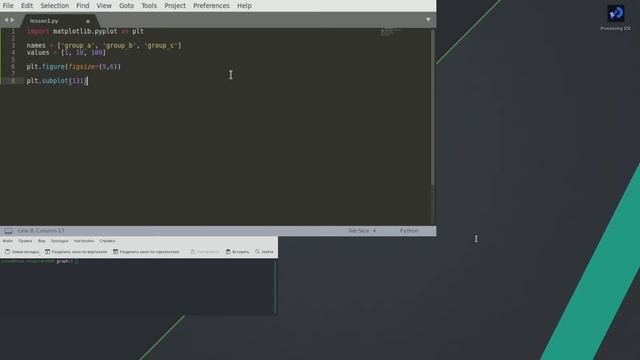Close the lesson1.py tab via unsaved dot
Viewport: 640px width, 360px height.
tap(88, 21)
